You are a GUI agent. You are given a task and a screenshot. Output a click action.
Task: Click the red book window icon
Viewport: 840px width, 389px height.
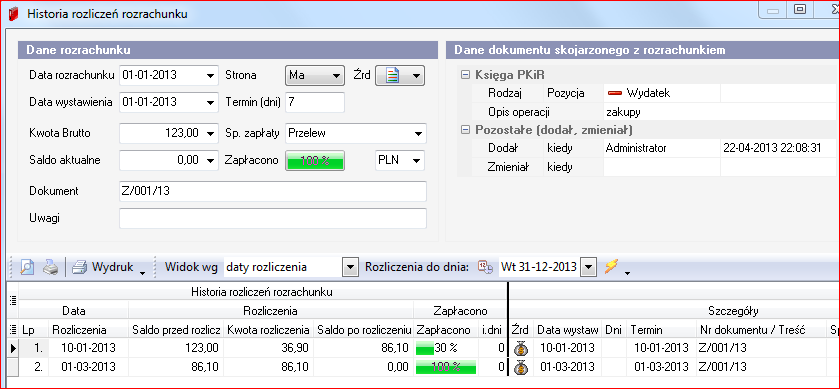coord(13,14)
